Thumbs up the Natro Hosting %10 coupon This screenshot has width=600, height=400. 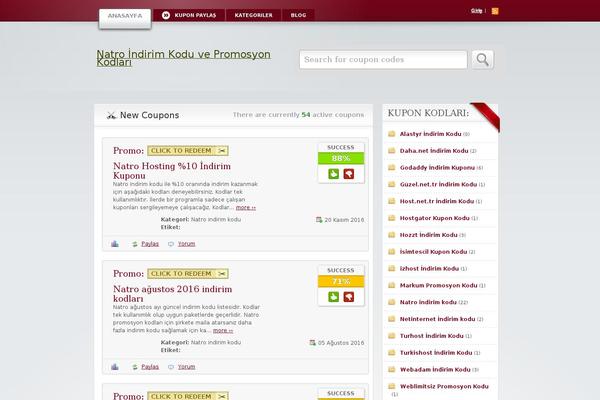point(333,174)
